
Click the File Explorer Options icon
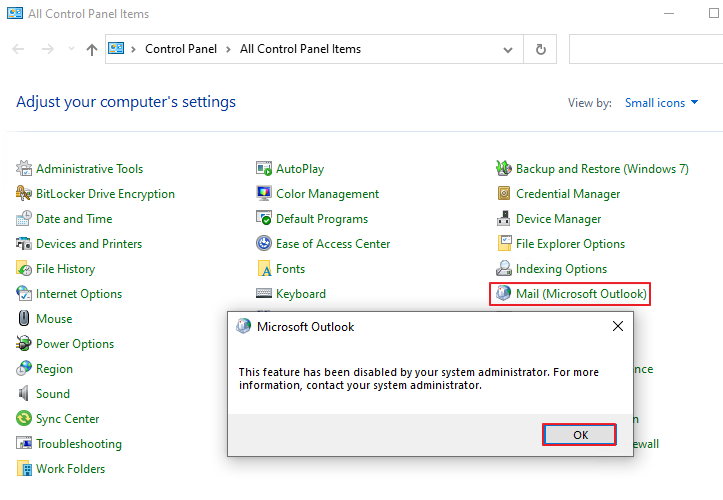tap(504, 243)
